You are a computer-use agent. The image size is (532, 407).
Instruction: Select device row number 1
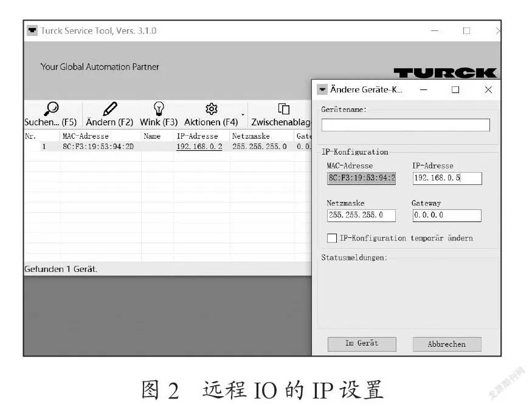(x=44, y=147)
